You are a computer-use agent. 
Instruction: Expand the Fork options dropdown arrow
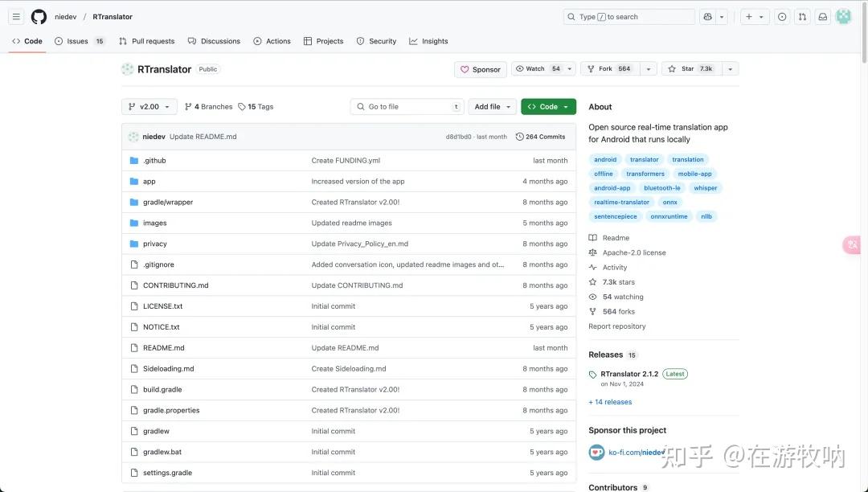point(649,69)
